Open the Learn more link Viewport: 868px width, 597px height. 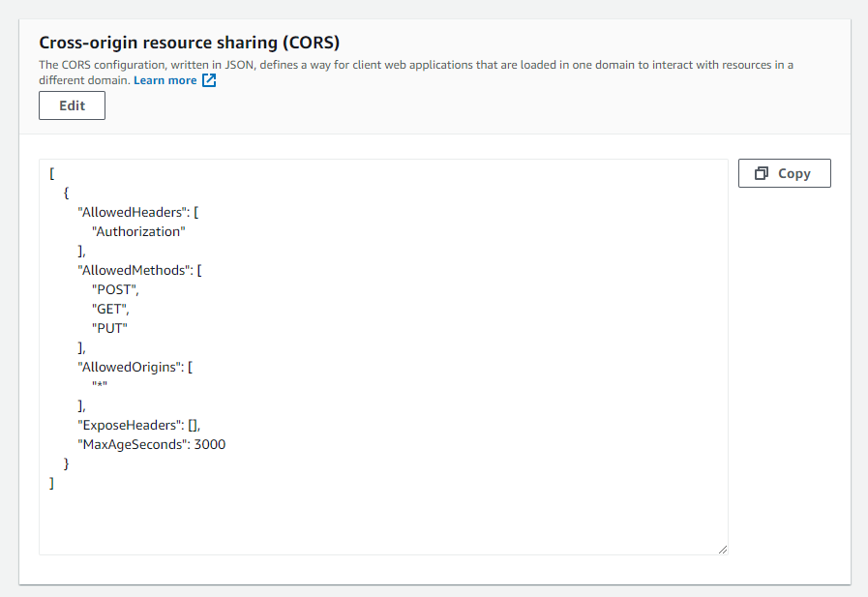[x=165, y=80]
